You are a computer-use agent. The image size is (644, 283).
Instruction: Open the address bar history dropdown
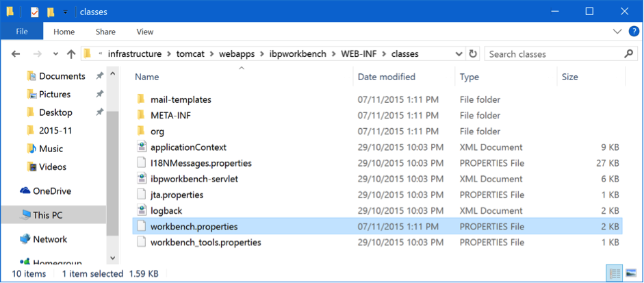coord(459,54)
